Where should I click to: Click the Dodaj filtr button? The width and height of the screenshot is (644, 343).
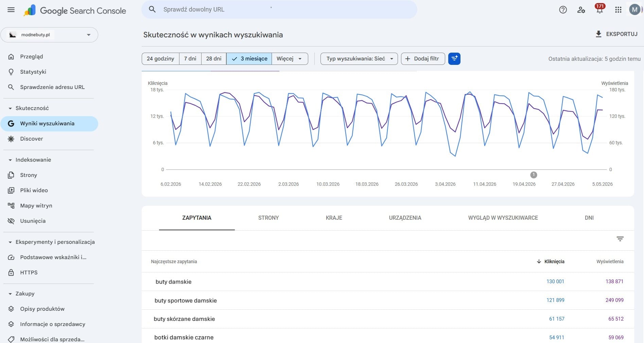[423, 59]
